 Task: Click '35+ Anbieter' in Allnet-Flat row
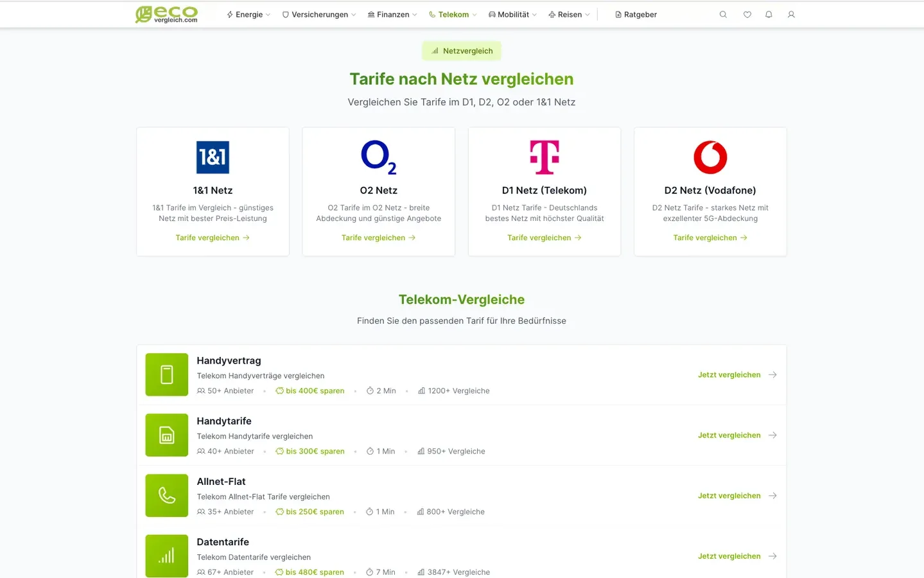[x=225, y=512]
